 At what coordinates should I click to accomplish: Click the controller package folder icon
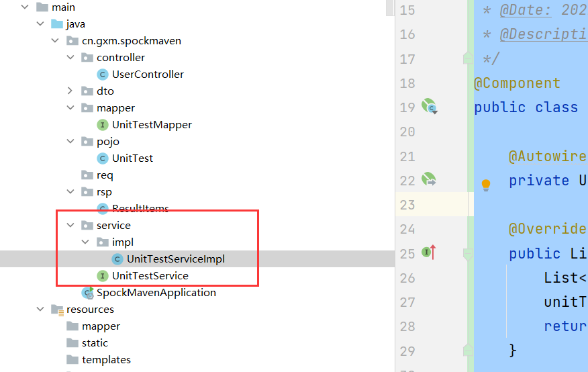coord(87,57)
